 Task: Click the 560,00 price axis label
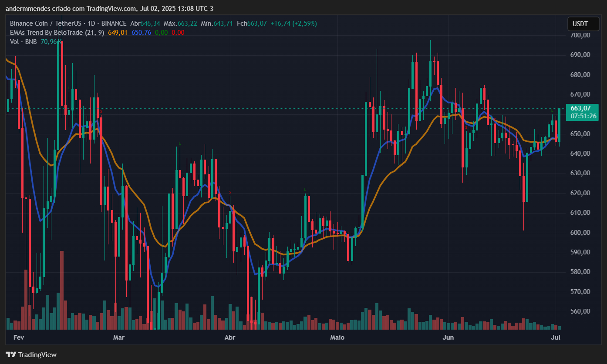[x=580, y=311]
